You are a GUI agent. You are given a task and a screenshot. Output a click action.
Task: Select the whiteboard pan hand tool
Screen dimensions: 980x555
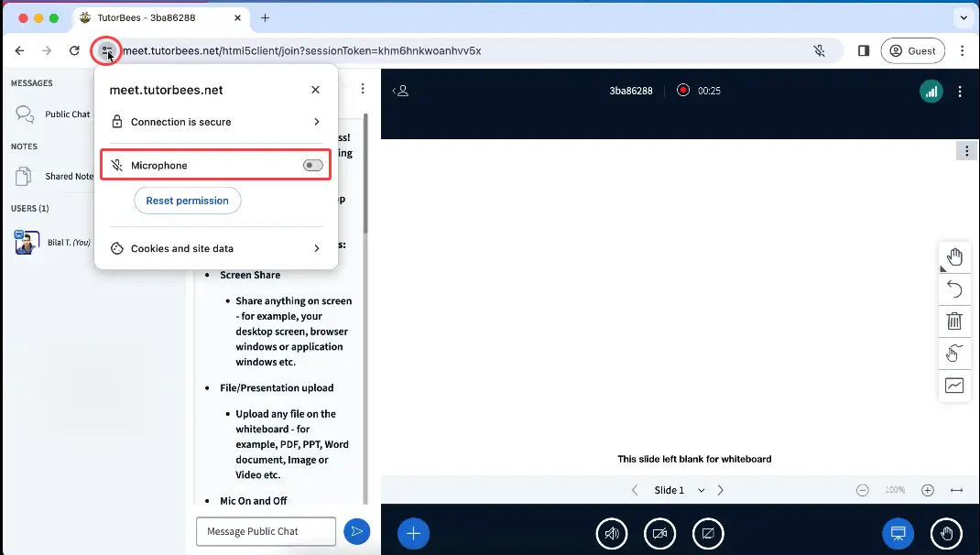954,256
